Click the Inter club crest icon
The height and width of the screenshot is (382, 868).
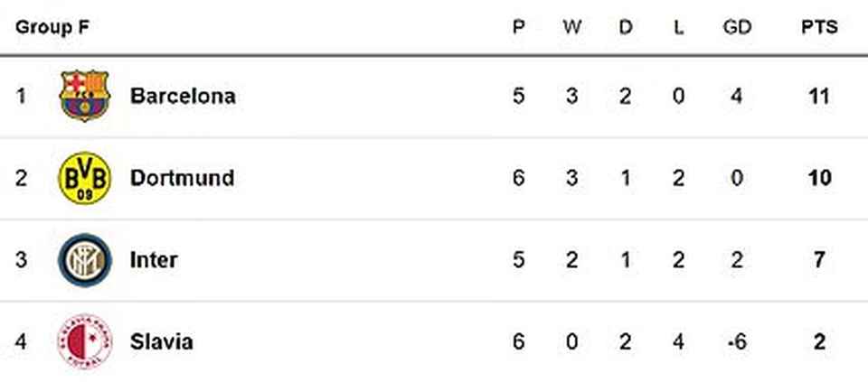(x=84, y=260)
